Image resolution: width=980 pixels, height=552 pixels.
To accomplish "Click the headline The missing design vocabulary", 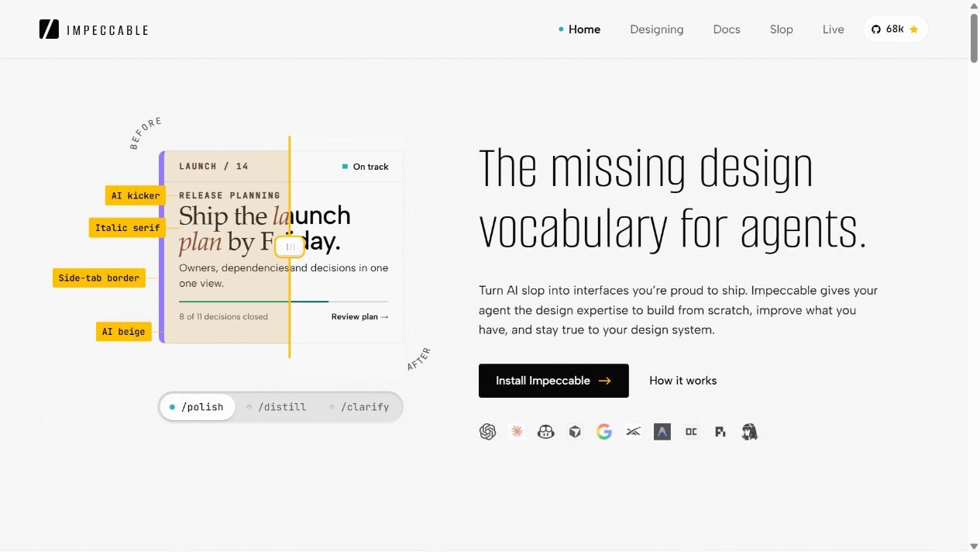I will coord(672,198).
